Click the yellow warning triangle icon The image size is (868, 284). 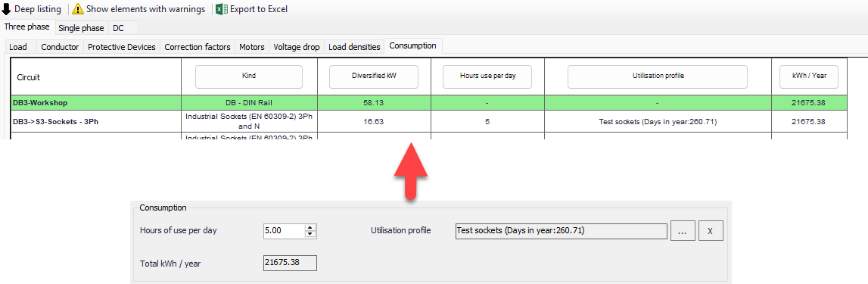(x=78, y=9)
